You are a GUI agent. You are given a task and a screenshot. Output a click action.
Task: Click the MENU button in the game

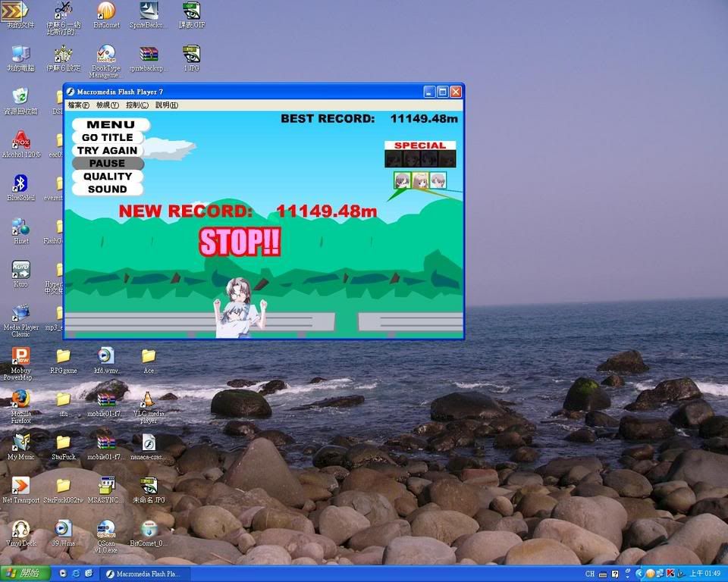point(111,125)
